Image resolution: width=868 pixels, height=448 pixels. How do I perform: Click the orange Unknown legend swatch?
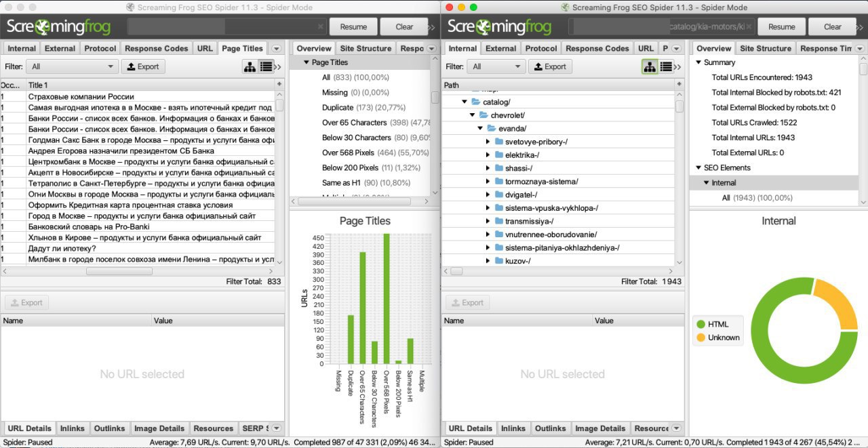click(x=700, y=338)
